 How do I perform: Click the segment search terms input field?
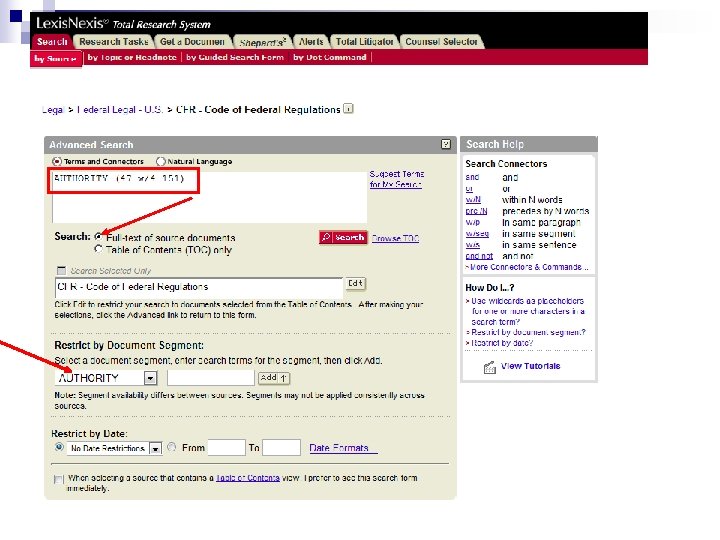pyautogui.click(x=211, y=377)
